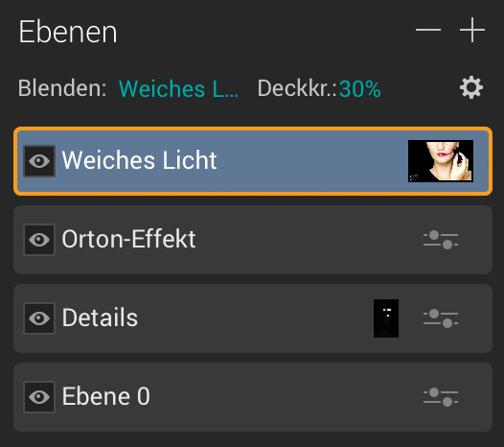Screen dimensions: 504x447
Task: Click the minus icon to remove the layer
Action: 428,30
